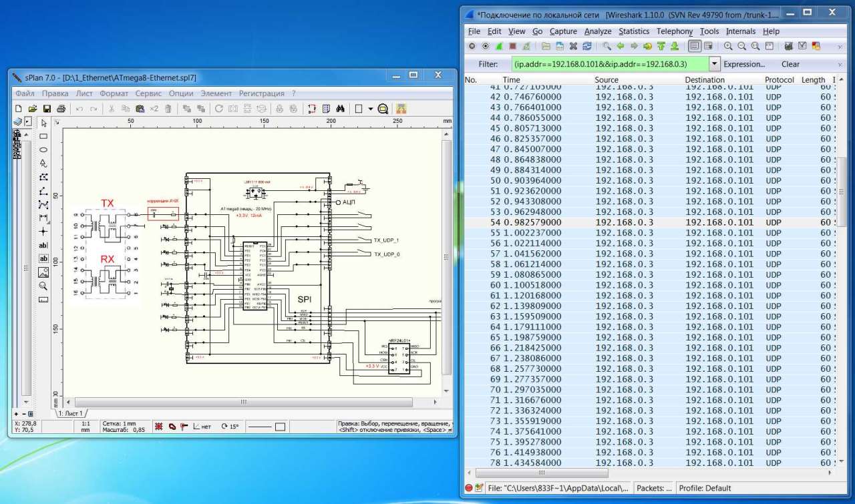Open the Правка menu in sPlan
Image resolution: width=855 pixels, height=504 pixels.
click(x=55, y=93)
